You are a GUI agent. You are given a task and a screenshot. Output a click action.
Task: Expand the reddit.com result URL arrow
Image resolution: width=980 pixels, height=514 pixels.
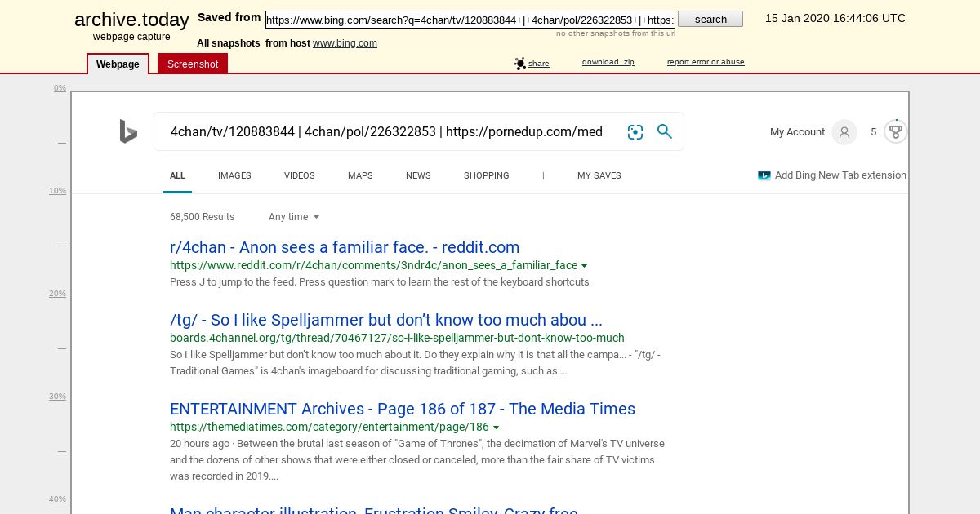click(585, 266)
